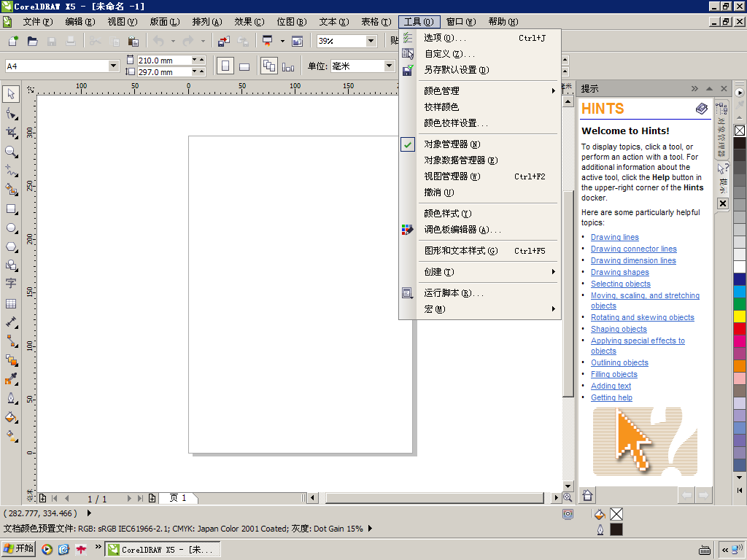Select the Zoom tool in the toolbox
747x560 pixels.
click(11, 152)
